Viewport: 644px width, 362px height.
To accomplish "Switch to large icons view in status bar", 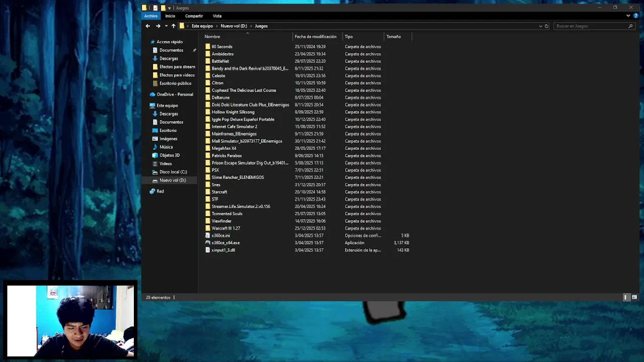I will click(x=634, y=297).
